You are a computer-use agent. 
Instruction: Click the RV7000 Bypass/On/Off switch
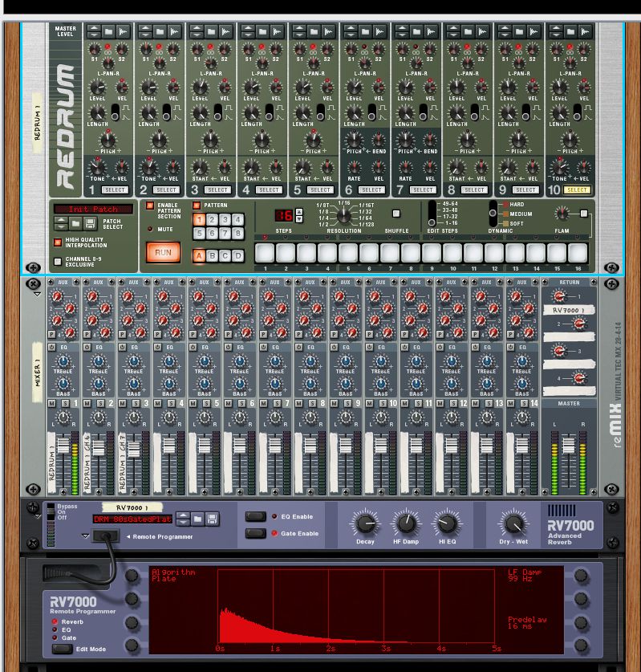51,512
